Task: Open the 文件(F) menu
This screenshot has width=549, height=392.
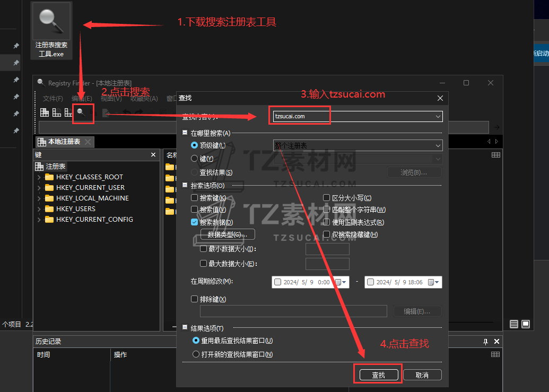Action: [x=53, y=98]
